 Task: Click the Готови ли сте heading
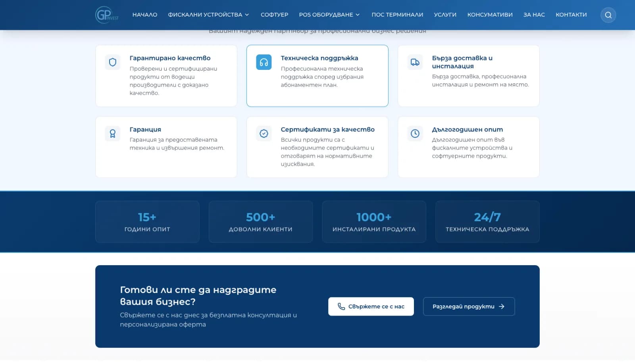(198, 296)
